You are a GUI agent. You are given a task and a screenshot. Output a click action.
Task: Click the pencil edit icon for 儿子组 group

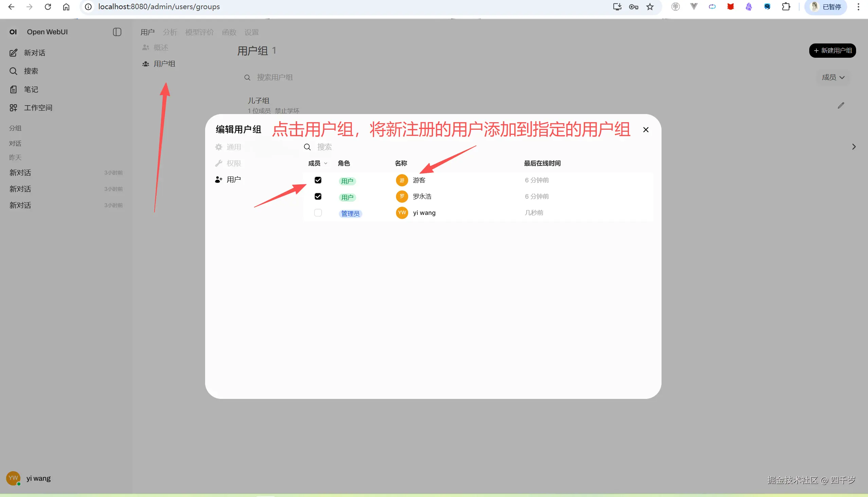842,105
